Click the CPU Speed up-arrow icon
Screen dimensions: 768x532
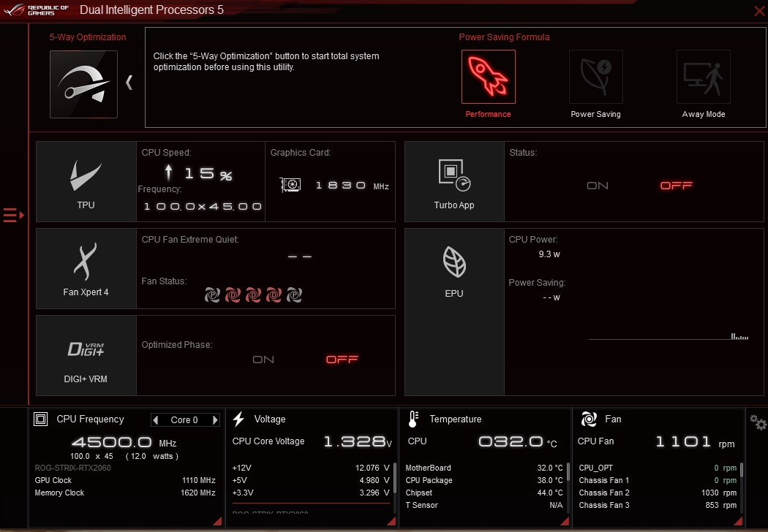click(168, 172)
